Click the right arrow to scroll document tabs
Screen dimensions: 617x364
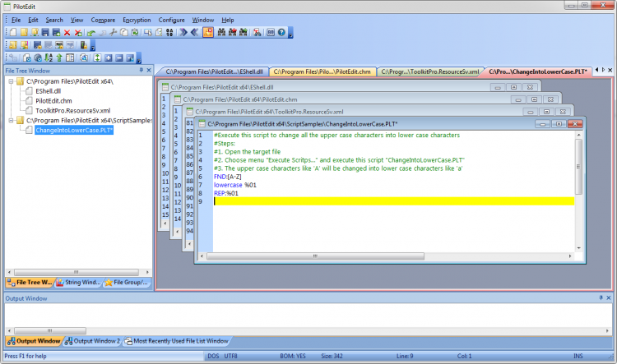tap(603, 70)
